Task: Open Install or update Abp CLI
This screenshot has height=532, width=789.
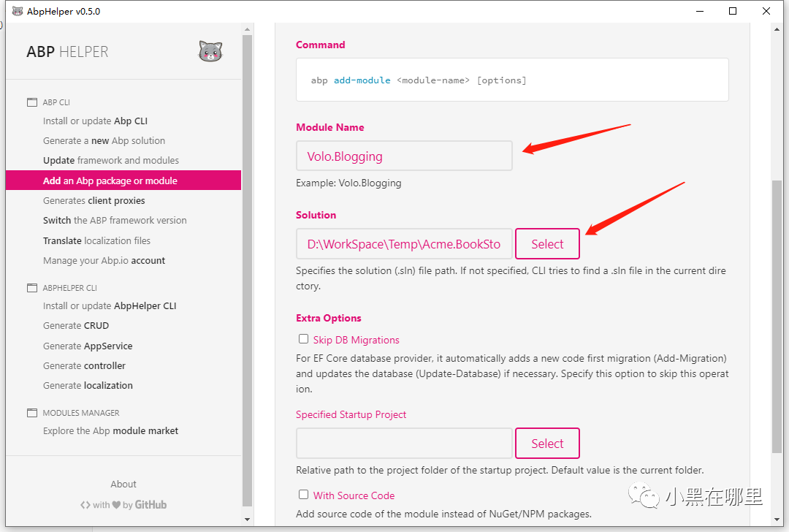Action: tap(95, 121)
